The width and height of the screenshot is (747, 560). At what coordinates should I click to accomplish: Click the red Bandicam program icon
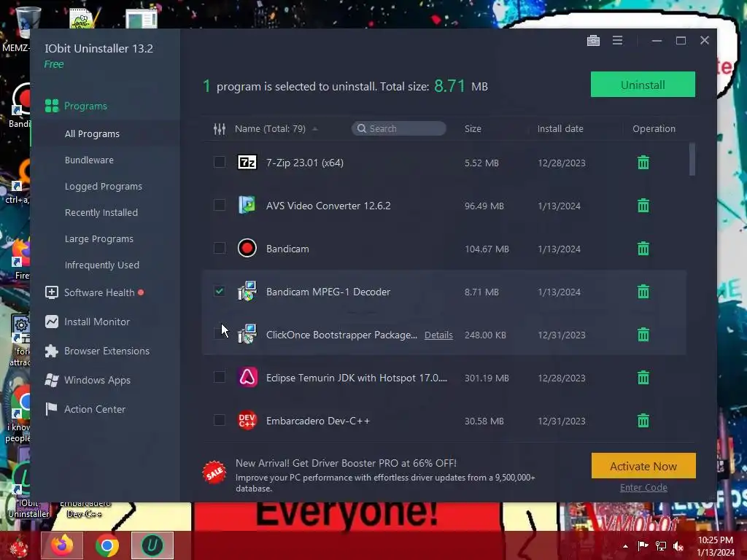(247, 248)
